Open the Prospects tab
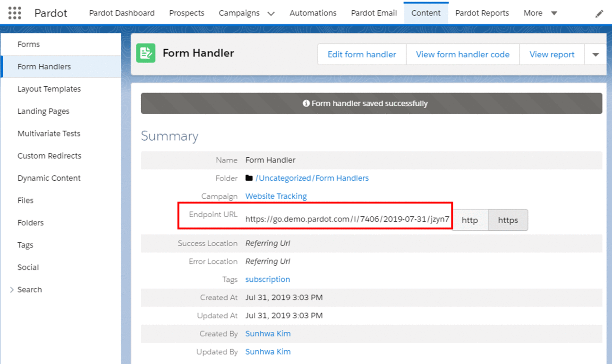Image resolution: width=612 pixels, height=364 pixels. pos(187,13)
